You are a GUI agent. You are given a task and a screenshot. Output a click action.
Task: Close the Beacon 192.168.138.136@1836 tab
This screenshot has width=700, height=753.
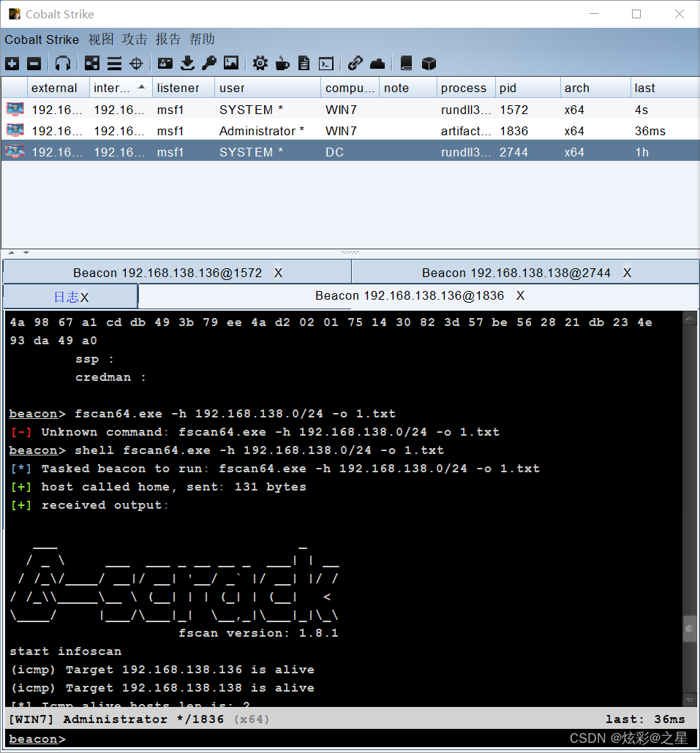pos(520,295)
